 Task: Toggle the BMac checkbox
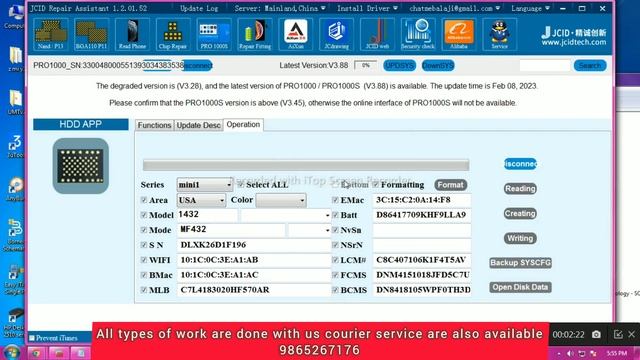144,275
